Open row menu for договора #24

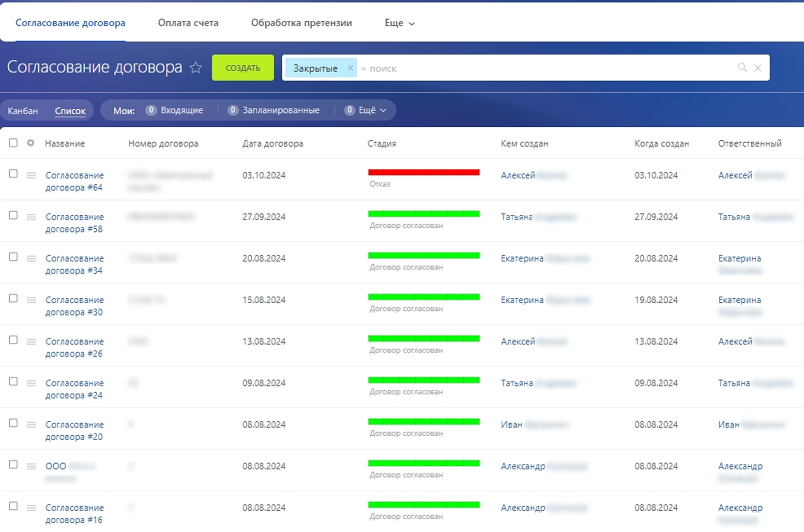click(x=31, y=383)
